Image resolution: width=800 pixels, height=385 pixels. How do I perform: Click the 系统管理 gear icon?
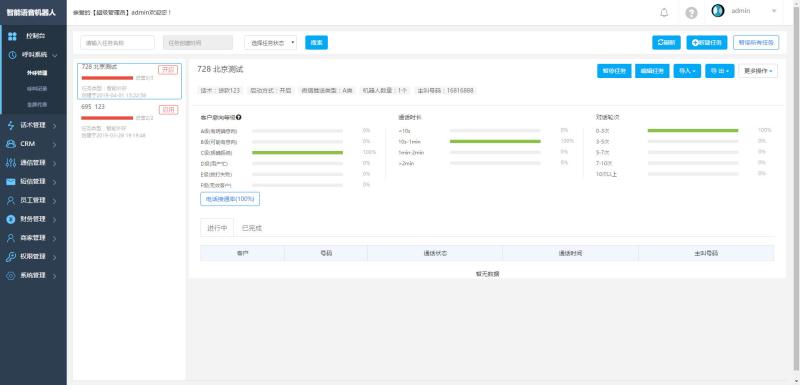click(x=11, y=275)
